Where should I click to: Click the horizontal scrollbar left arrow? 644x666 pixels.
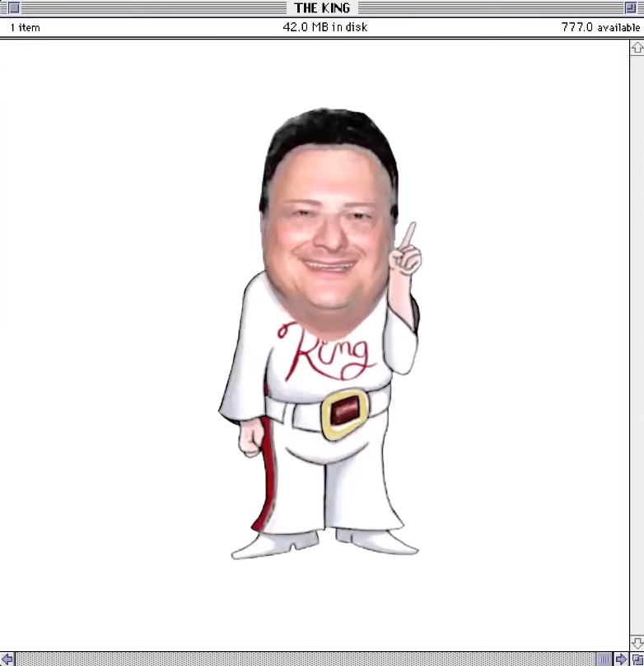(7, 659)
